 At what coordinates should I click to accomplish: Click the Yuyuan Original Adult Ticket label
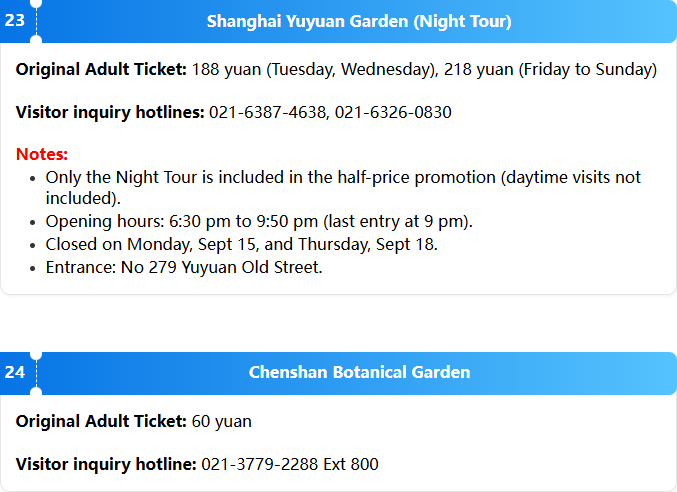pos(101,69)
